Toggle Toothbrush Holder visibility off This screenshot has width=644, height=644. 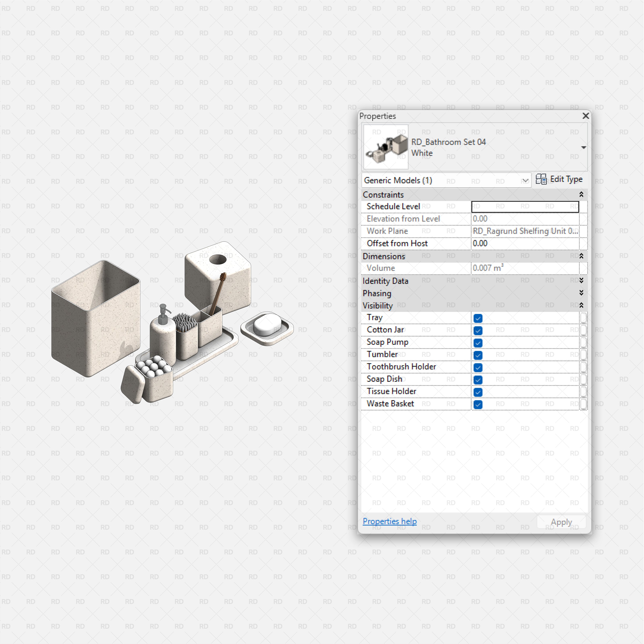[478, 368]
